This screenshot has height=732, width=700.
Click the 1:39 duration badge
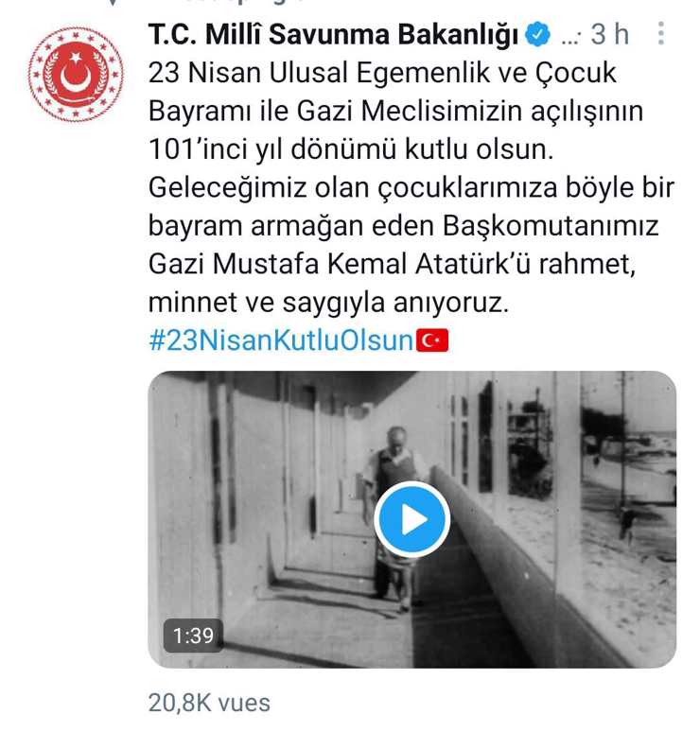pos(193,636)
